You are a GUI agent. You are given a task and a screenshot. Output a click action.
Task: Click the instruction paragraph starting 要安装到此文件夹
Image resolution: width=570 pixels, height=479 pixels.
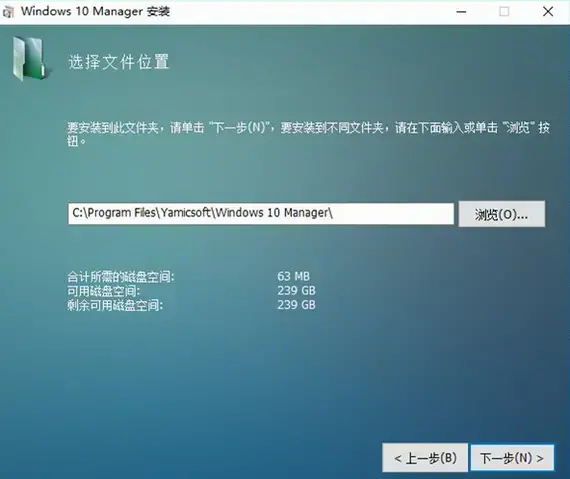(308, 134)
